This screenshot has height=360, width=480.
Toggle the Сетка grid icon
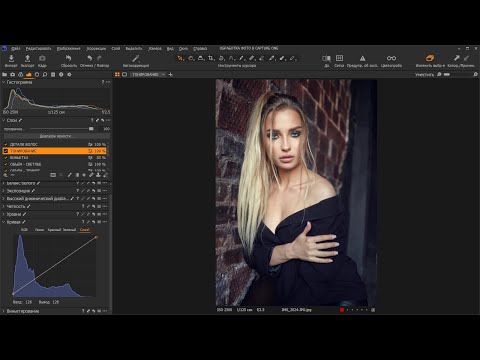(339, 58)
